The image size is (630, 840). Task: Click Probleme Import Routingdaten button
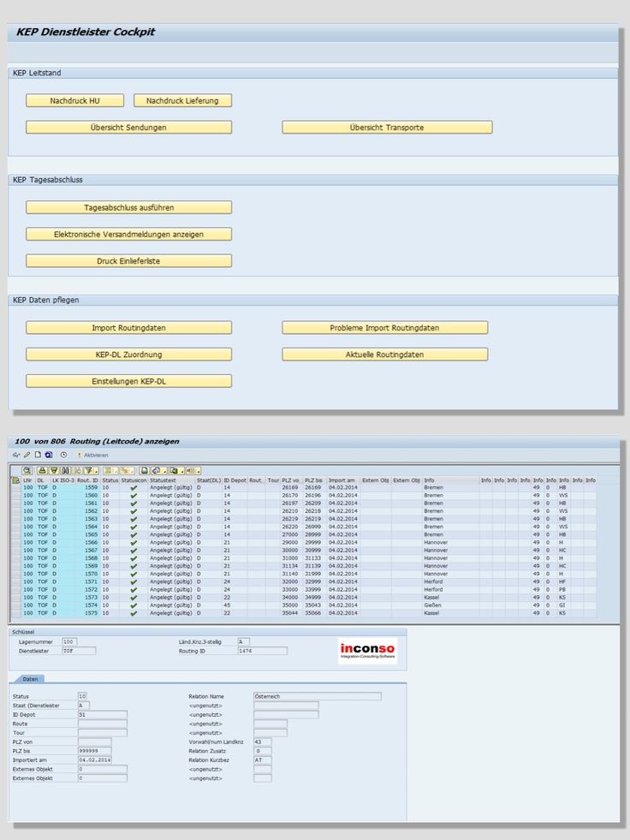click(x=384, y=327)
